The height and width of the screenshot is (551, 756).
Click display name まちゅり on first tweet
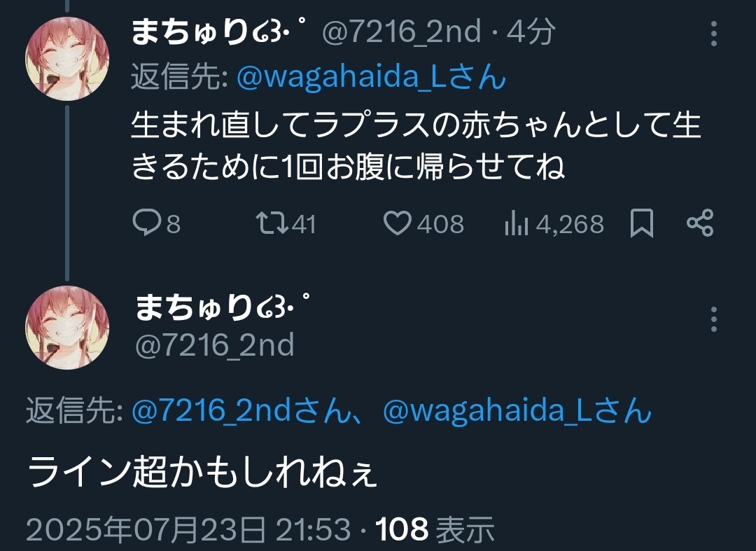tap(219, 32)
